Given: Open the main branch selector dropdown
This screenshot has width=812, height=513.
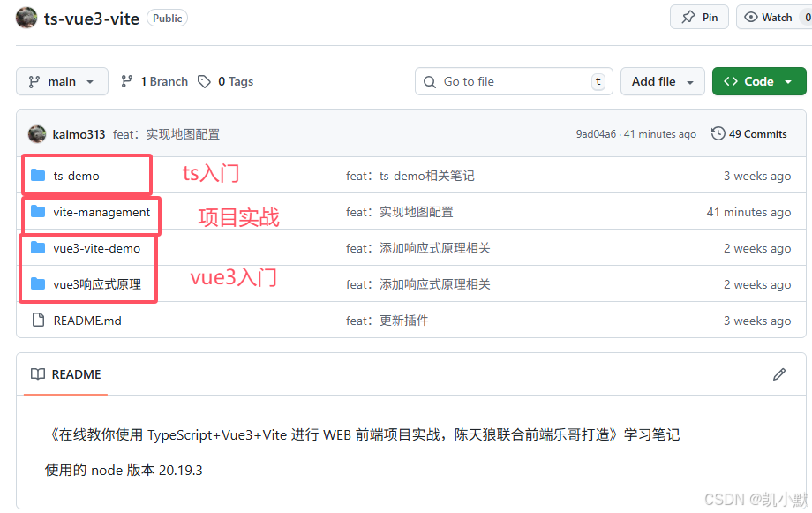Looking at the screenshot, I should click(x=62, y=81).
